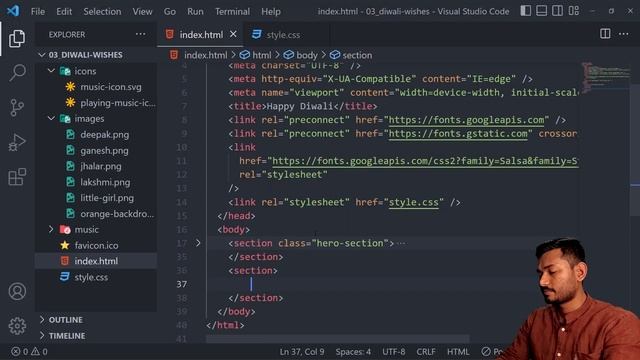Open the Selection menu
Viewport: 640px width, 360px height.
(x=102, y=11)
